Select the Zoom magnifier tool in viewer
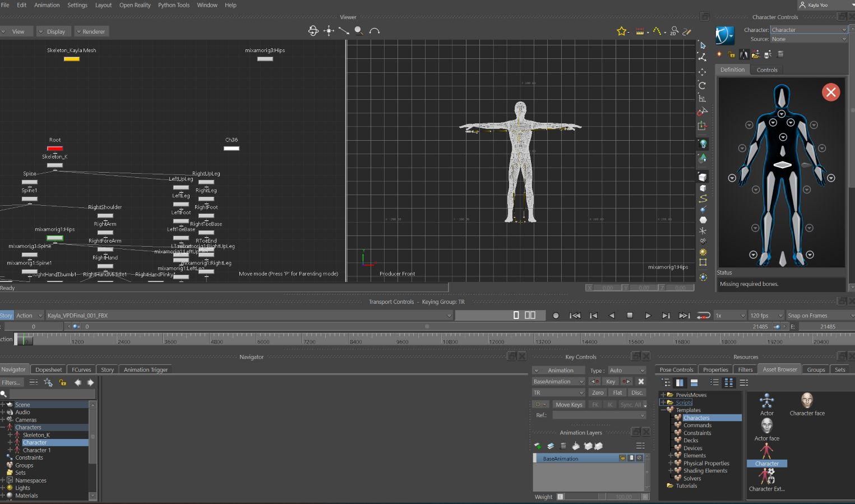 tap(359, 31)
